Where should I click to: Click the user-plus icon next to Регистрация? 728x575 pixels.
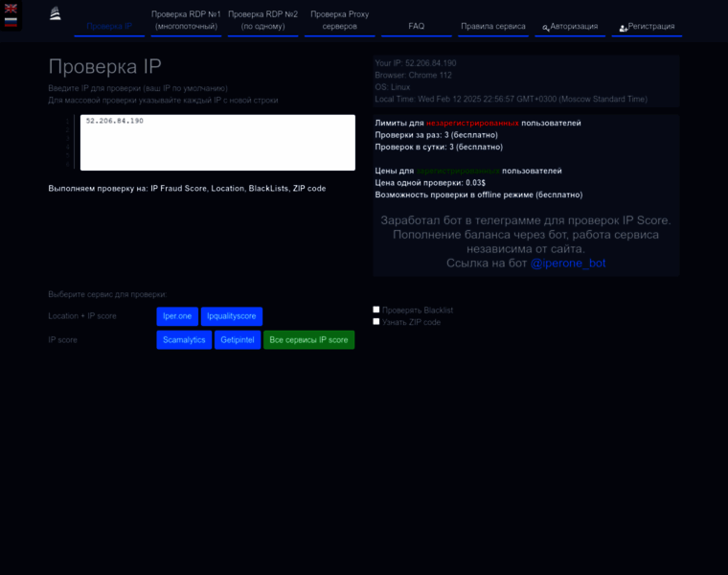click(624, 29)
